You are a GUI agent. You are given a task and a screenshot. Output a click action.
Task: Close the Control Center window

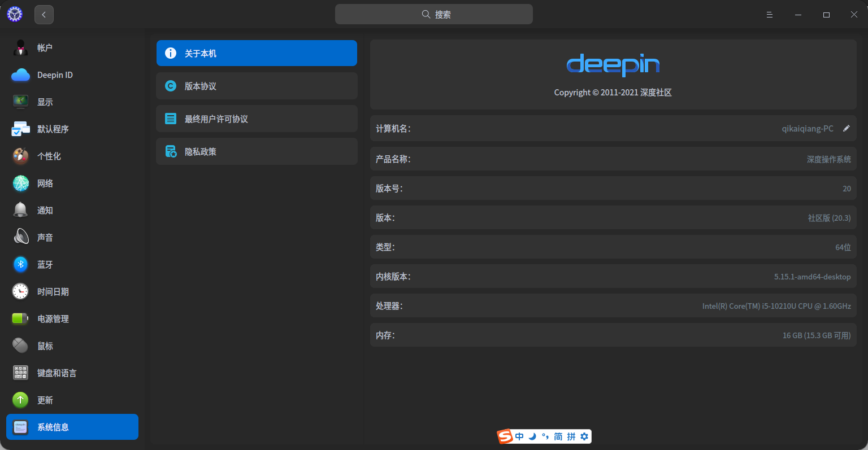coord(854,15)
